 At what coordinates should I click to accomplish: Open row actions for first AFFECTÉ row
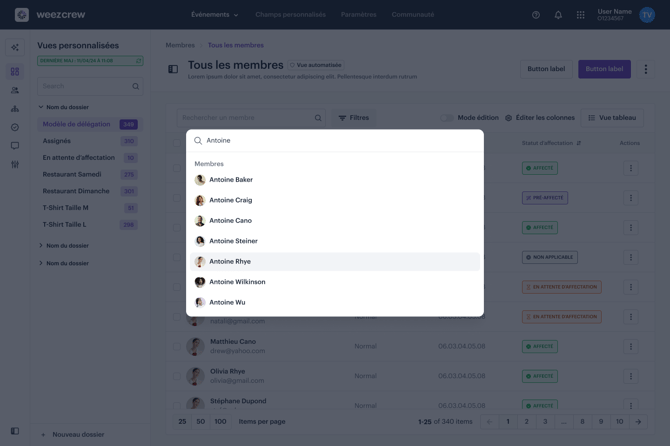[631, 168]
